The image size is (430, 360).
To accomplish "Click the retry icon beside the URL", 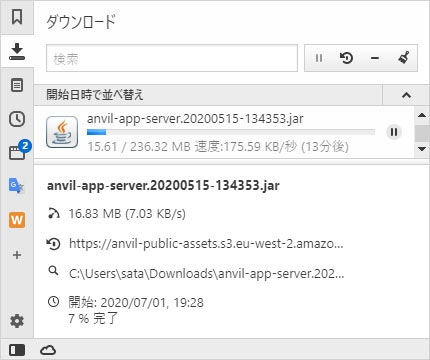I will (x=53, y=244).
